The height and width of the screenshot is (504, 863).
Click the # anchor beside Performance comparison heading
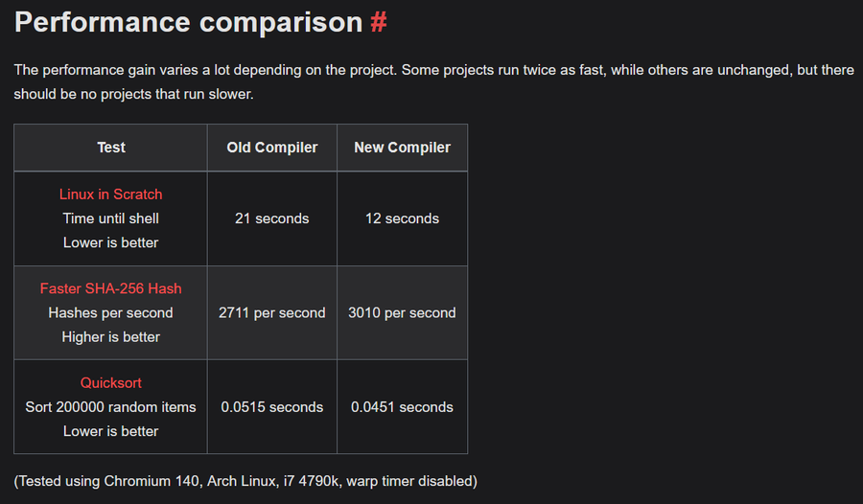[x=379, y=22]
